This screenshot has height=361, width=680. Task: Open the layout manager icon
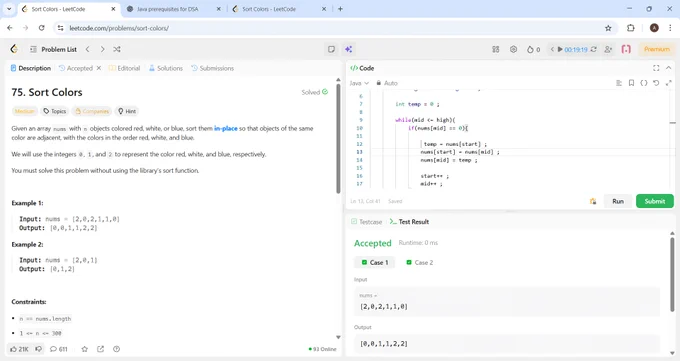[496, 49]
